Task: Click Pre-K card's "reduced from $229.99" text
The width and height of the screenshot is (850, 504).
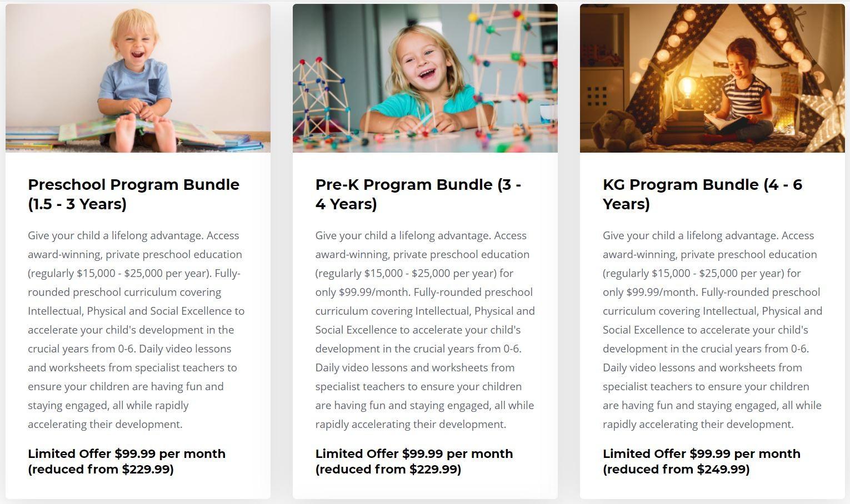Action: click(388, 470)
